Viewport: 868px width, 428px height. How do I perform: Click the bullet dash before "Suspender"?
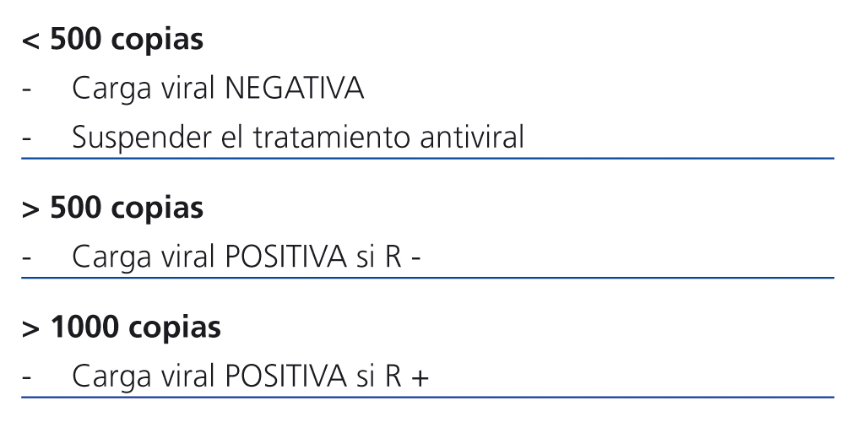point(28,138)
